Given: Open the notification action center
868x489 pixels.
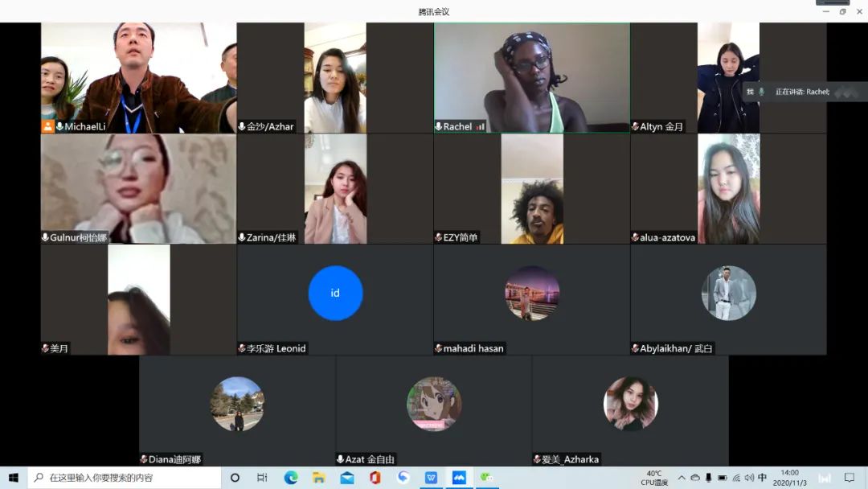Looking at the screenshot, I should pos(850,478).
